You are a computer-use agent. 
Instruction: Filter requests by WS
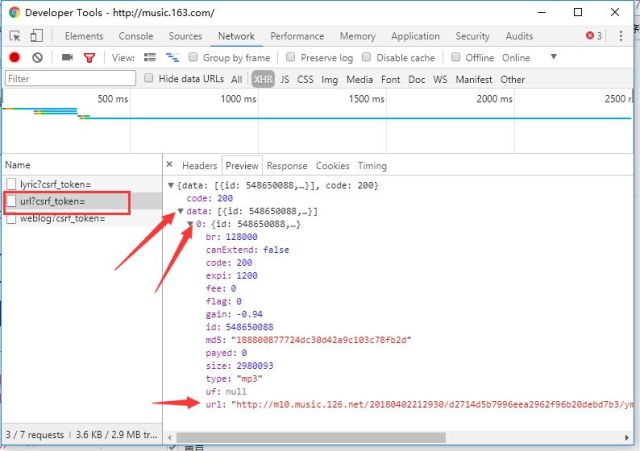(440, 79)
